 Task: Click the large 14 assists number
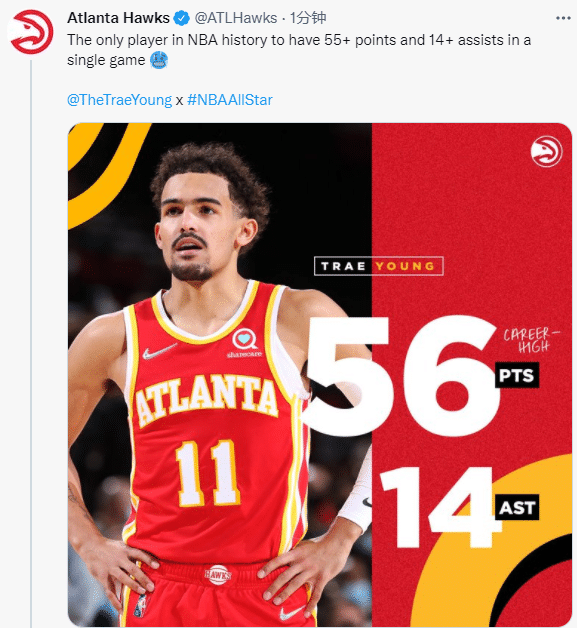438,507
